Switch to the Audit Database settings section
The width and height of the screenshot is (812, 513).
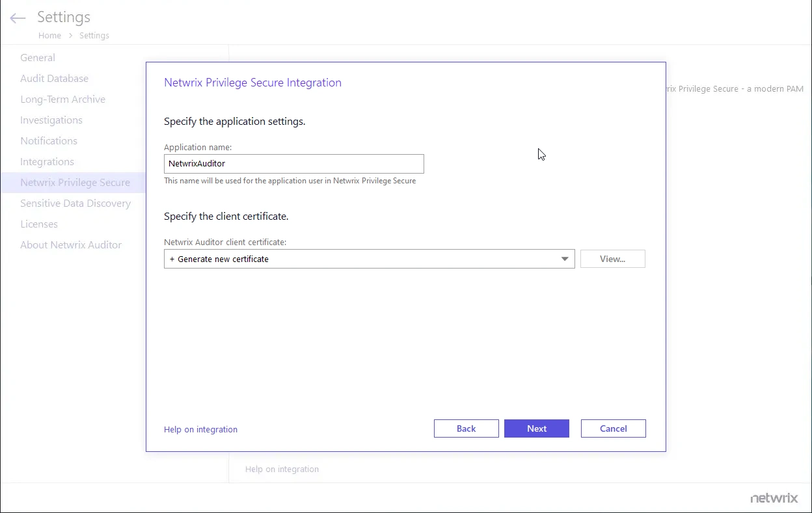[55, 78]
